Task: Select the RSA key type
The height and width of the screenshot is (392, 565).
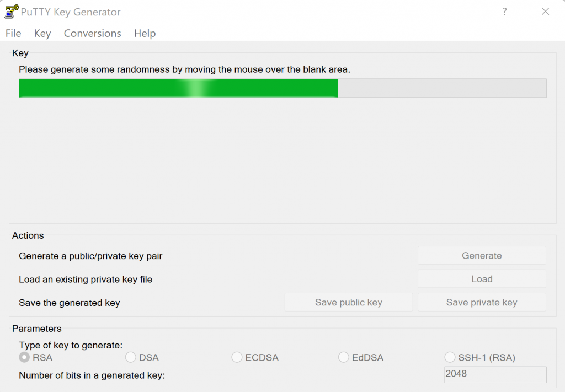Action: (x=24, y=357)
